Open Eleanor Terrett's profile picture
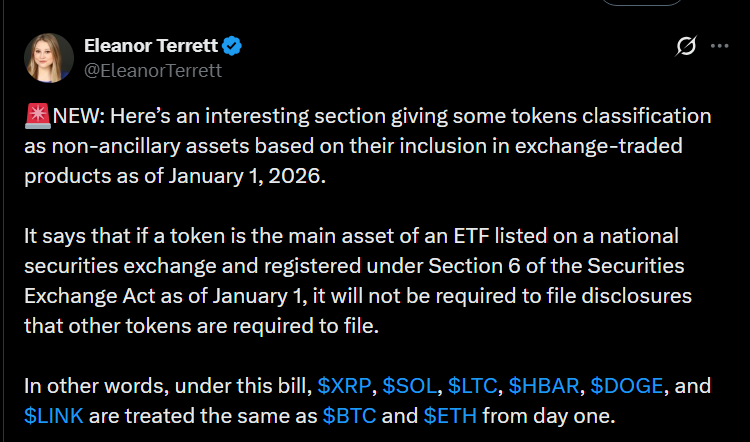 coord(49,58)
